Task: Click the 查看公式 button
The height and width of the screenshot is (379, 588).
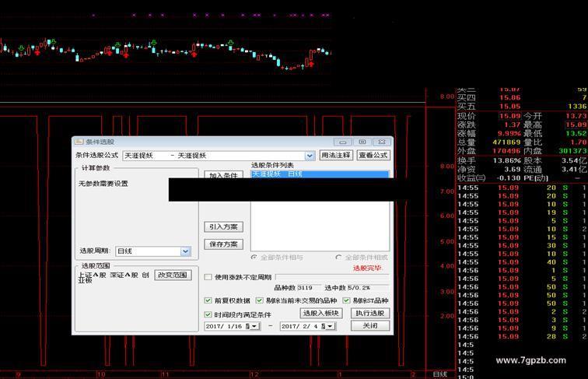Action: click(x=373, y=156)
